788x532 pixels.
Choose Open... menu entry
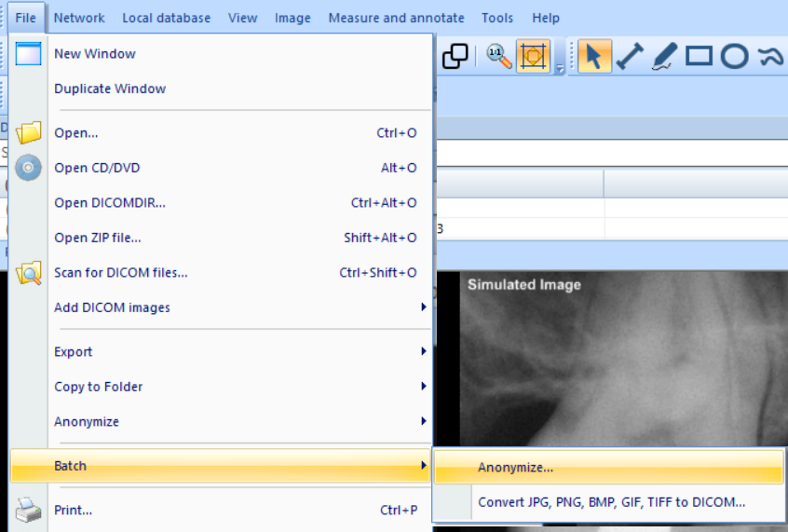click(221, 132)
